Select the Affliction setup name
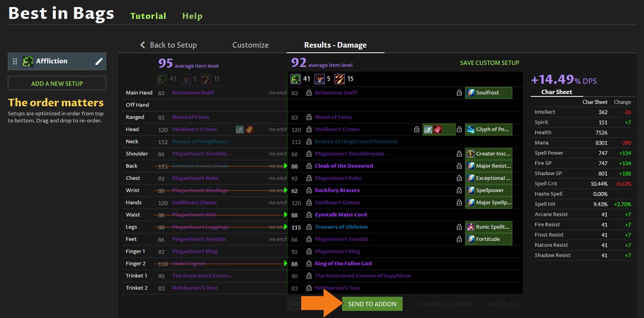This screenshot has width=644, height=318. click(x=52, y=61)
